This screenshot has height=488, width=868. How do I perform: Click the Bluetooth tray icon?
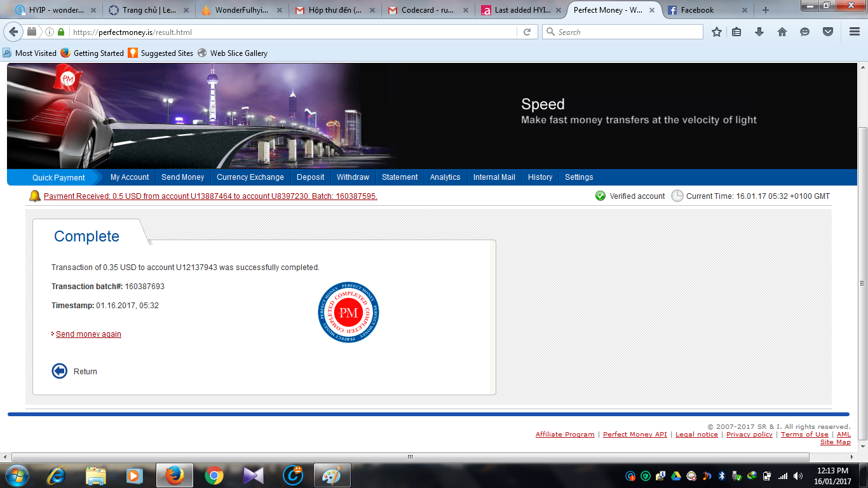[x=722, y=475]
